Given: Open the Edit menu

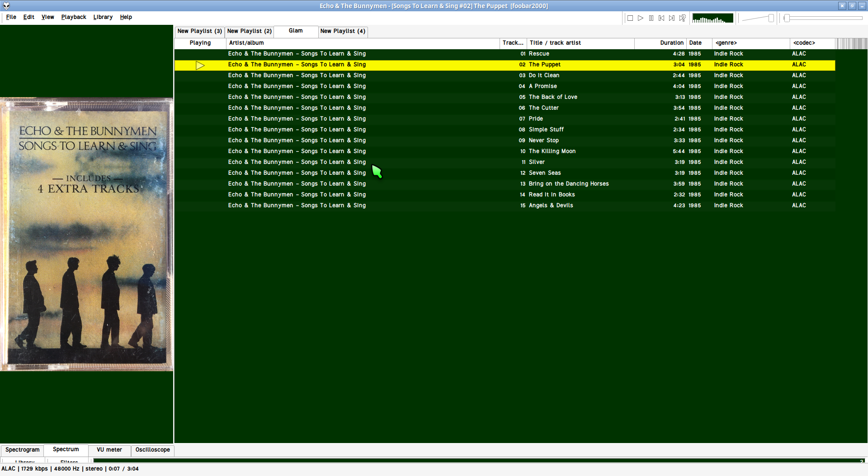Looking at the screenshot, I should pyautogui.click(x=29, y=17).
